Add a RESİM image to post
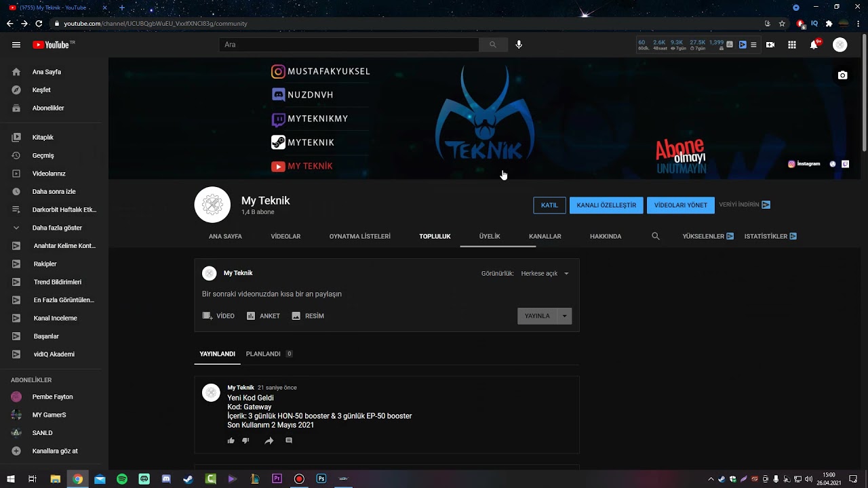This screenshot has height=488, width=868. coord(308,316)
